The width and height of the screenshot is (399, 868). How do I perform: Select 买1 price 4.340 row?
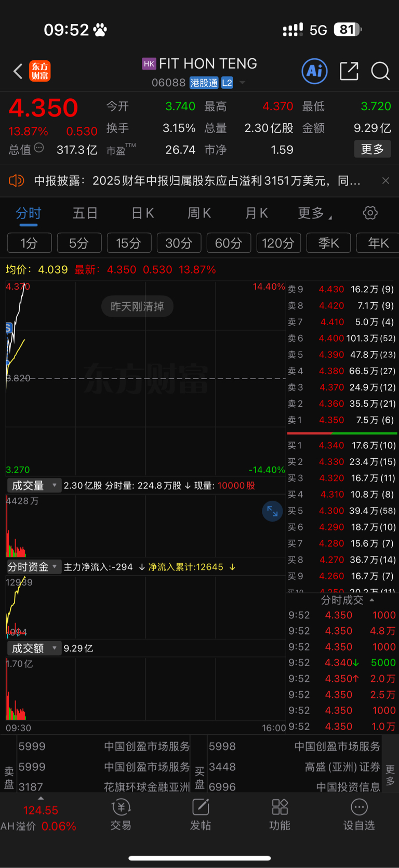[342, 445]
